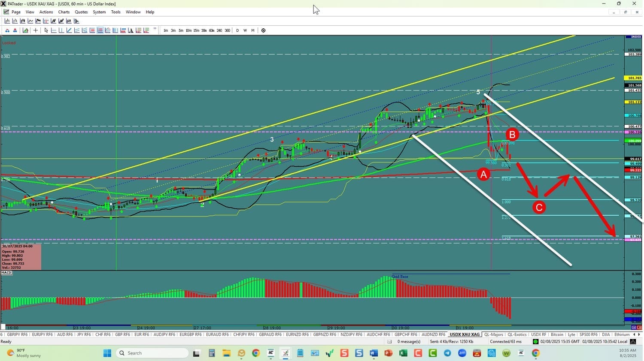Screen dimensions: 644x361
Task: Pick the diagonal trend line drawing tool
Action: (x=69, y=30)
